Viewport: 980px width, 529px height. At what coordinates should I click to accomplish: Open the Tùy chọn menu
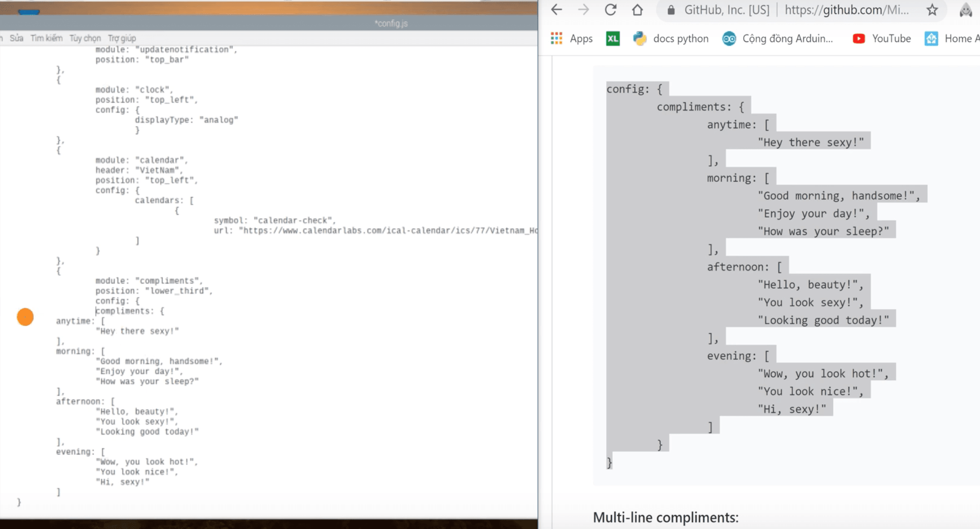[x=85, y=38]
